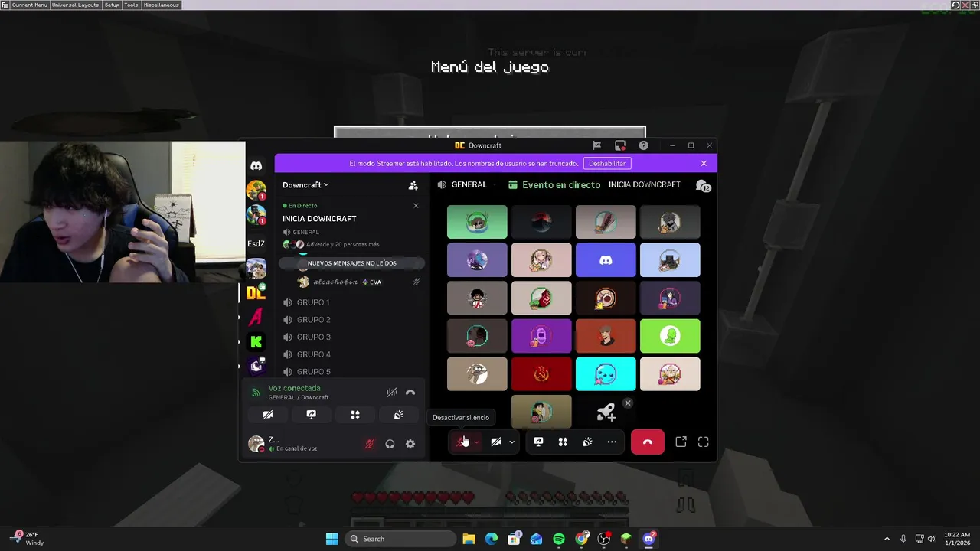The width and height of the screenshot is (980, 551).
Task: Open user settings gear
Action: (x=410, y=444)
